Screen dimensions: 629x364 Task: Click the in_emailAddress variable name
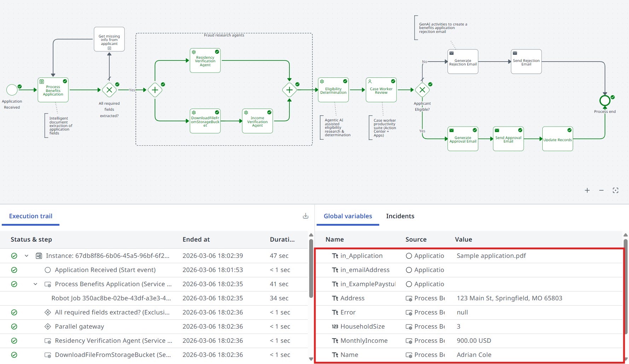365,270
